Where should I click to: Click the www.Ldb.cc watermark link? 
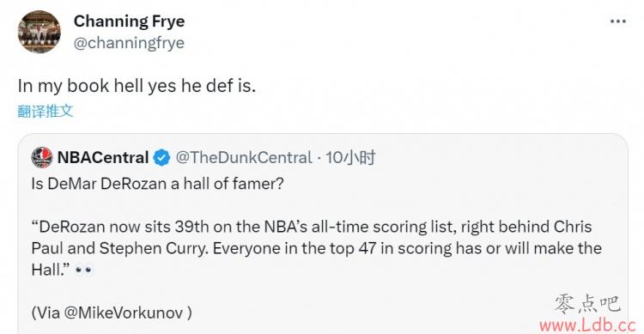point(587,325)
